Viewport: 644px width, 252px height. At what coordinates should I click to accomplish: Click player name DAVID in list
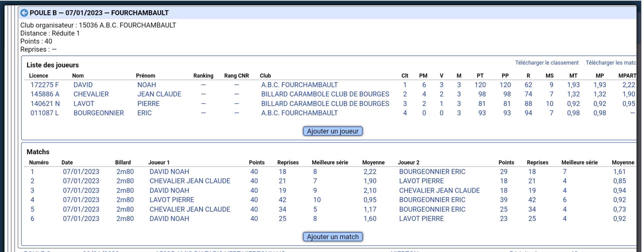coord(83,85)
